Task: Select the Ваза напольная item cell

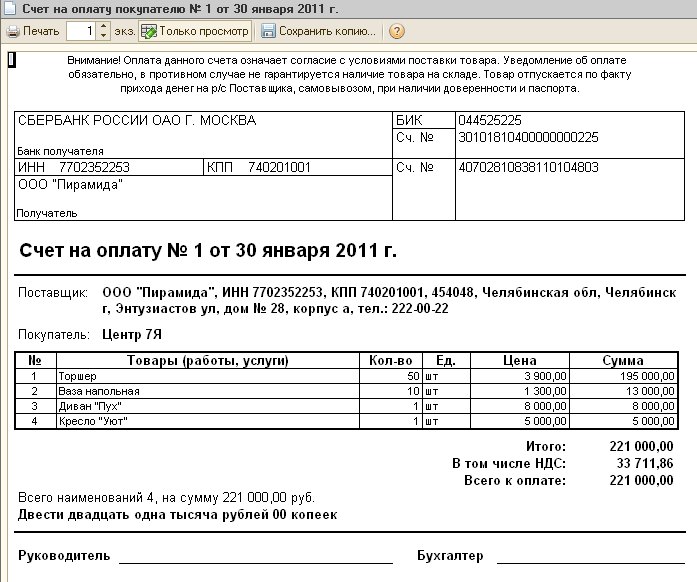Action: pos(208,391)
